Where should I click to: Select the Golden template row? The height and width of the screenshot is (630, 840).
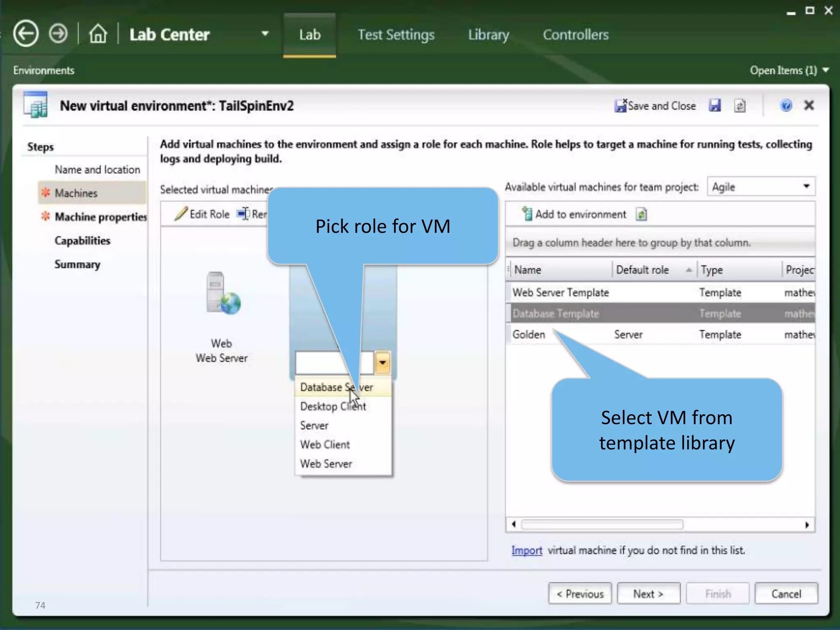529,335
